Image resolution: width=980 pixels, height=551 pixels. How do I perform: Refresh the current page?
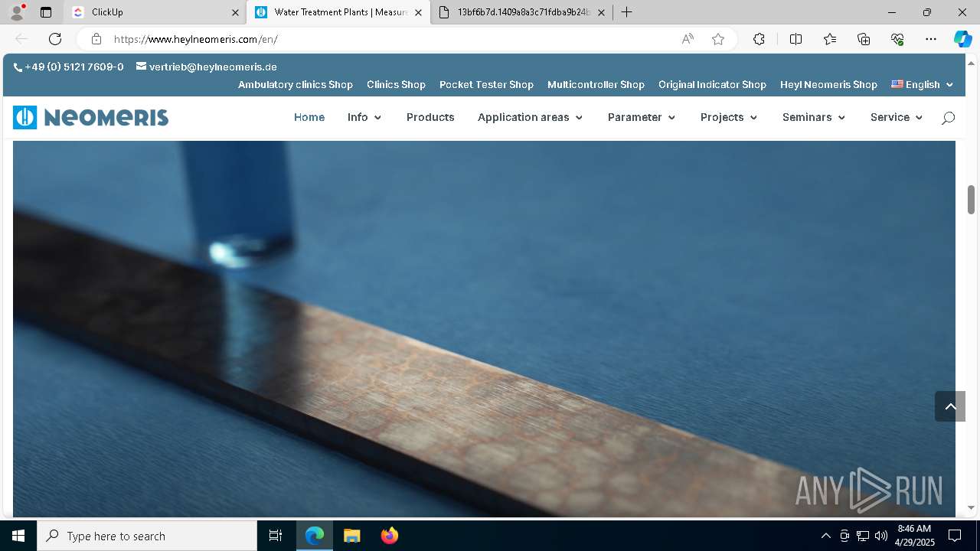pos(55,39)
